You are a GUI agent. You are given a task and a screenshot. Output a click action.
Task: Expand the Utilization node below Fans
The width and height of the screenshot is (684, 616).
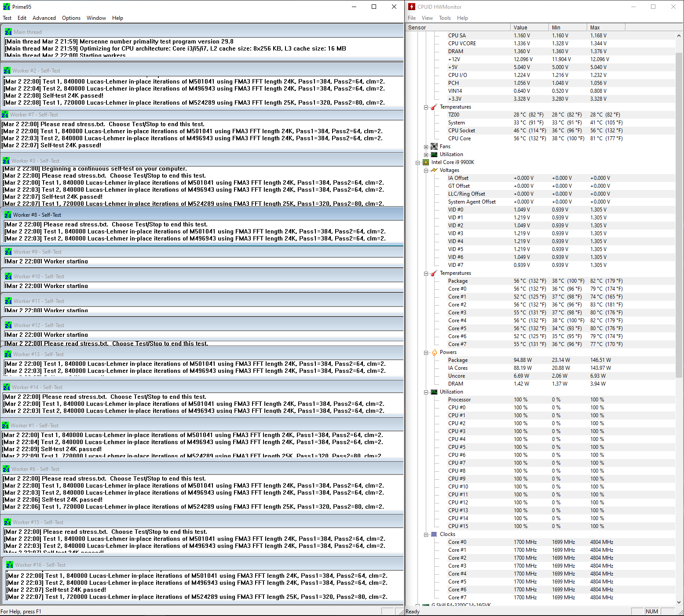click(x=426, y=155)
